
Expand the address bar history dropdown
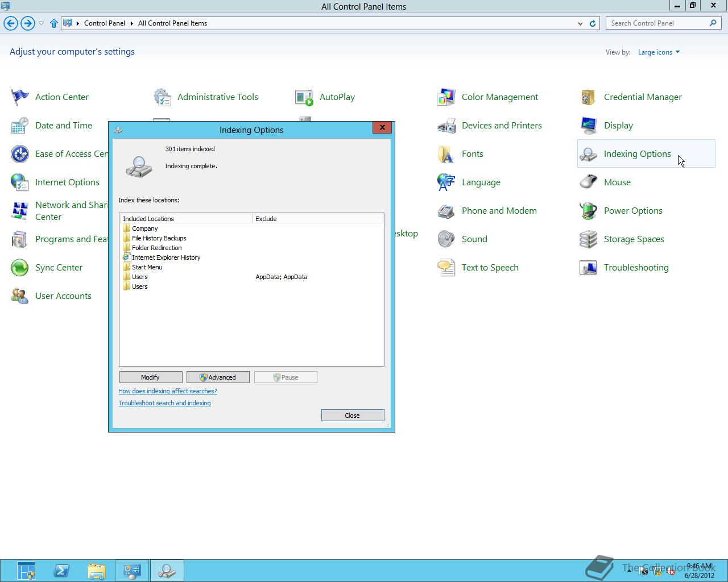(580, 23)
